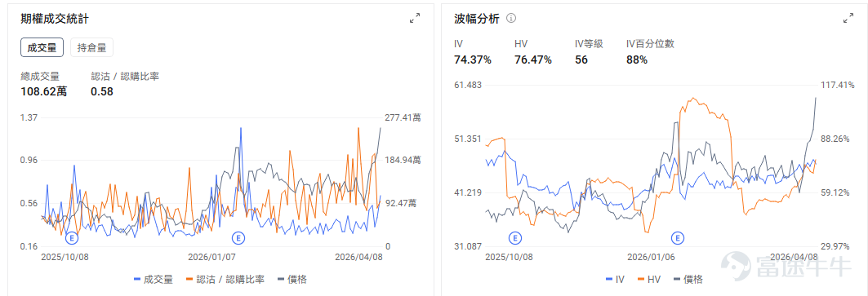Click the 期權成交統計 panel title
Screen dimensions: 868x296
[54, 19]
